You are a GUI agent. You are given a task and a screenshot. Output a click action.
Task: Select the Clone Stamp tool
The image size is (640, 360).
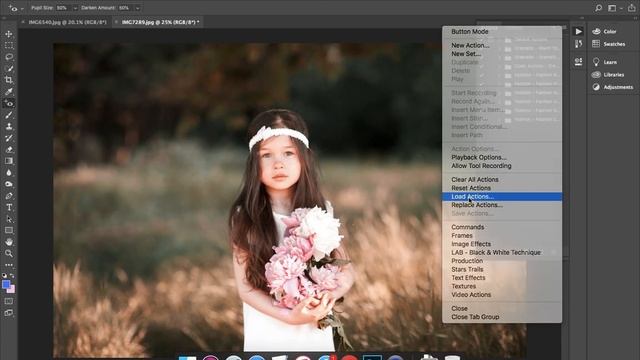(9, 126)
